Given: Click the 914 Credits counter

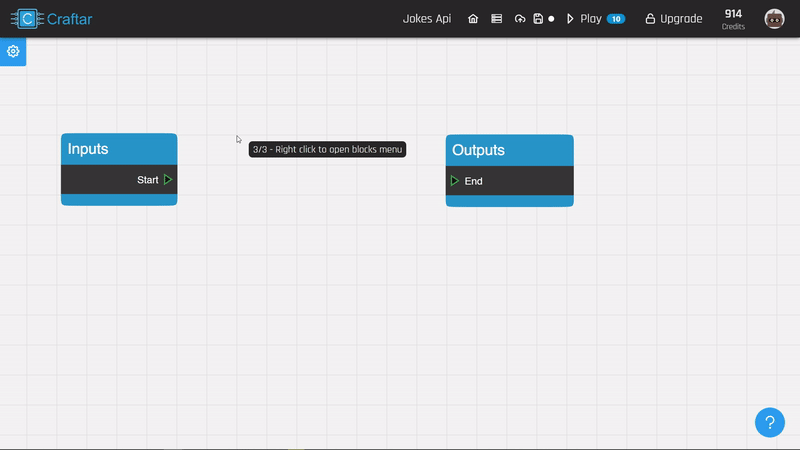Looking at the screenshot, I should pyautogui.click(x=733, y=18).
